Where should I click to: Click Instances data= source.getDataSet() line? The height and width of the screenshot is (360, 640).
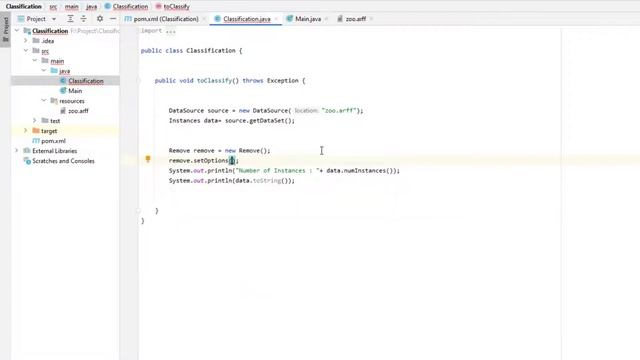pos(231,121)
